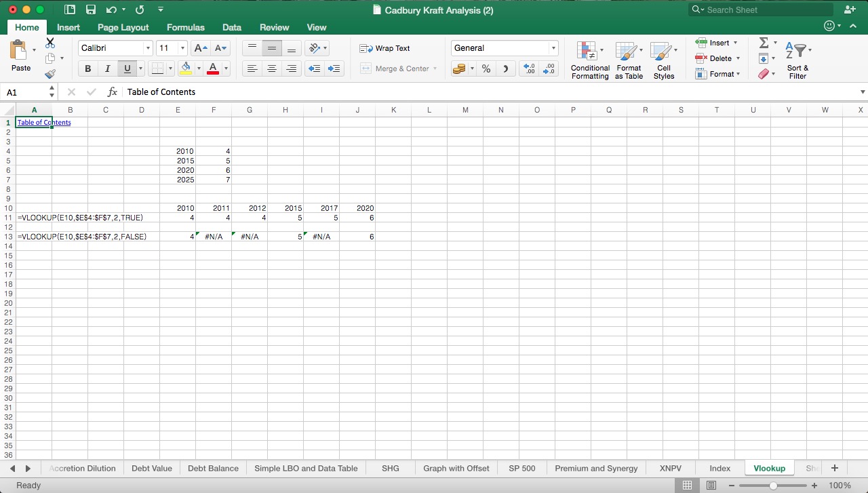The width and height of the screenshot is (868, 493).
Task: Click the Table of Contents hyperlink
Action: (x=44, y=123)
